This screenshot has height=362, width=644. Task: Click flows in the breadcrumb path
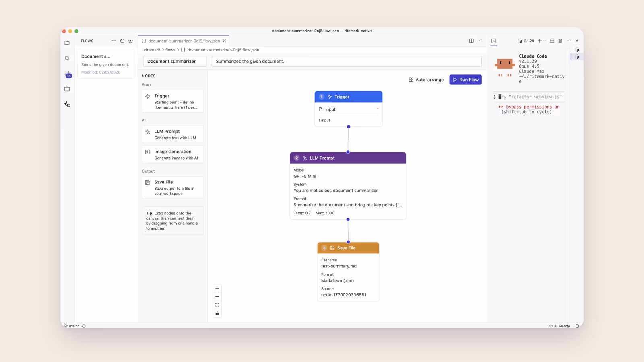tap(170, 50)
